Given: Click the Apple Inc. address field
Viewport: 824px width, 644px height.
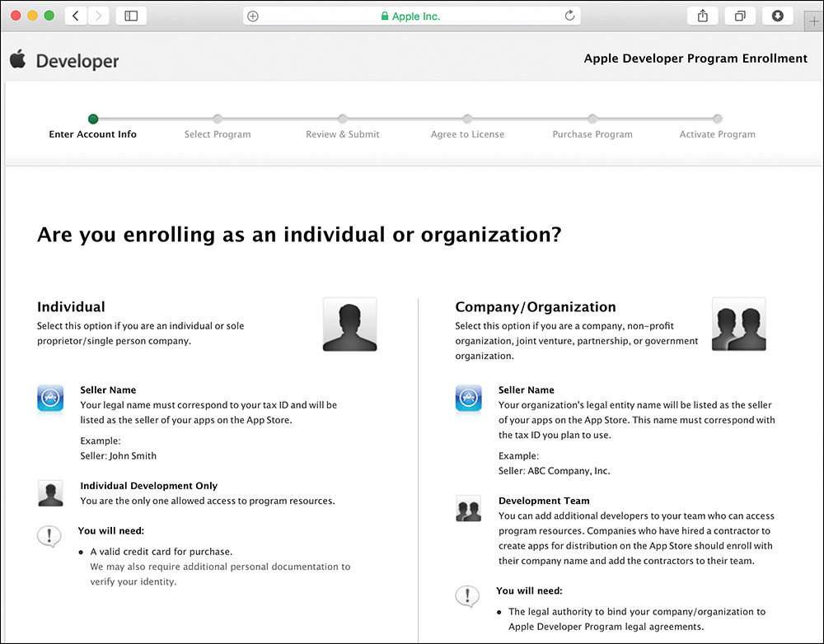Looking at the screenshot, I should click(411, 16).
